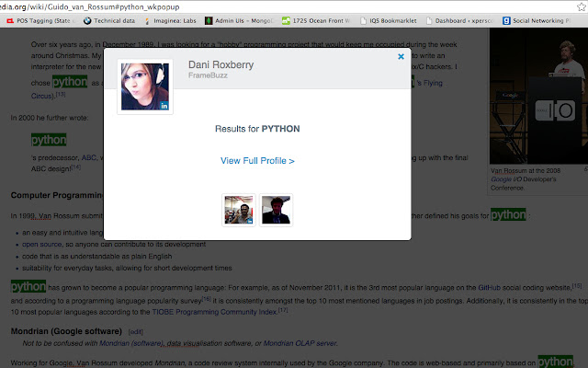Click citation reference 13
588x368 pixels.
click(x=61, y=94)
